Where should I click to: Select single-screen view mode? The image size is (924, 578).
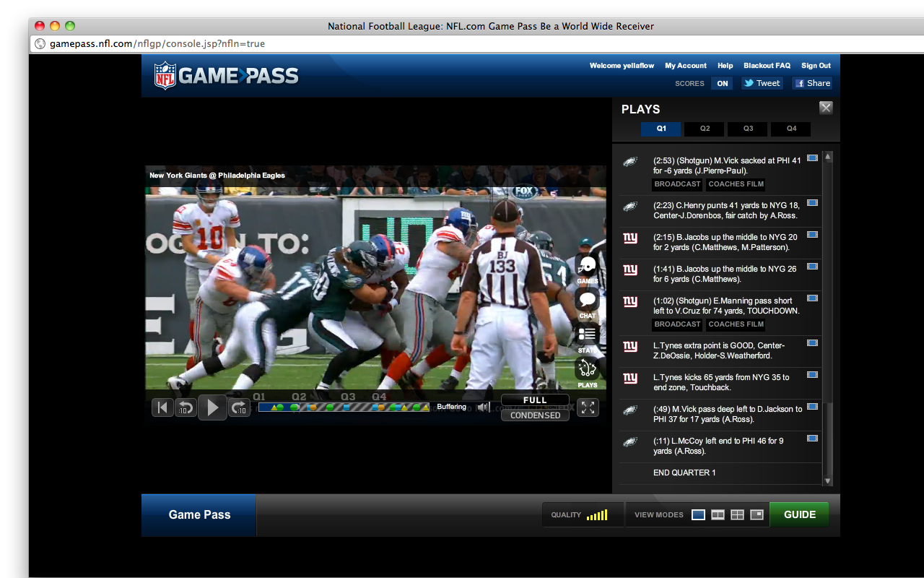pyautogui.click(x=698, y=514)
